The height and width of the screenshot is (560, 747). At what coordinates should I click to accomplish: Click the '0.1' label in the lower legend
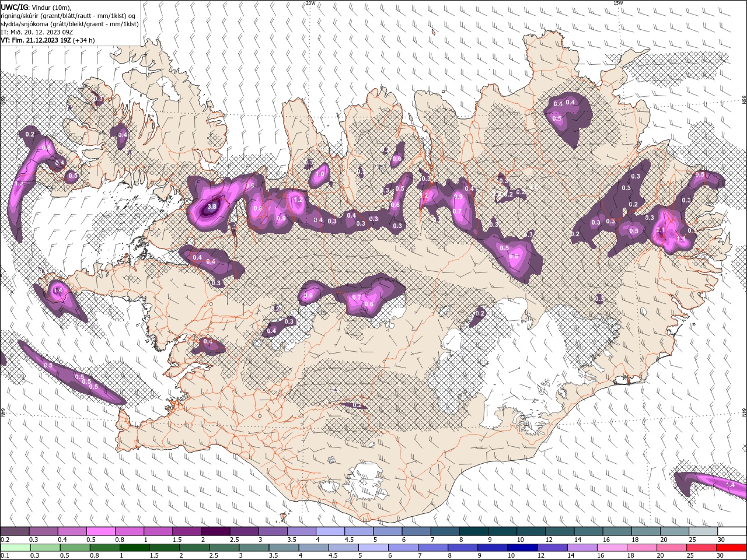pyautogui.click(x=4, y=555)
